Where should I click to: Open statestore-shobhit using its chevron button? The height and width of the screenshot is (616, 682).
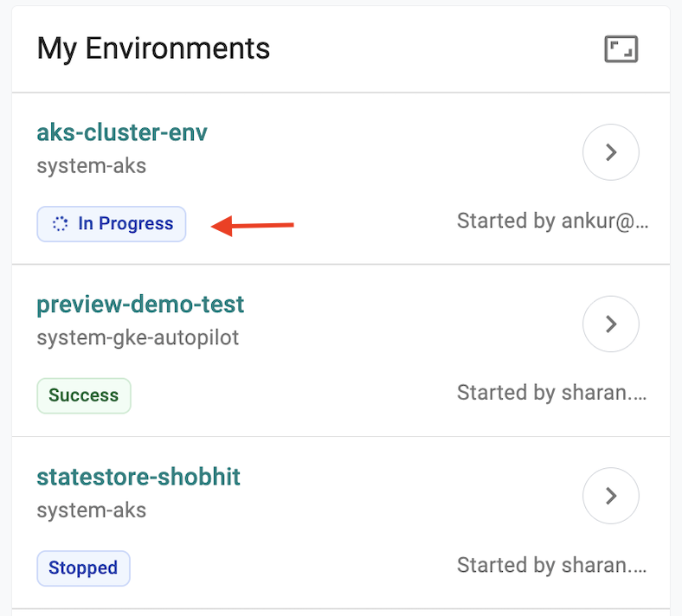click(610, 496)
